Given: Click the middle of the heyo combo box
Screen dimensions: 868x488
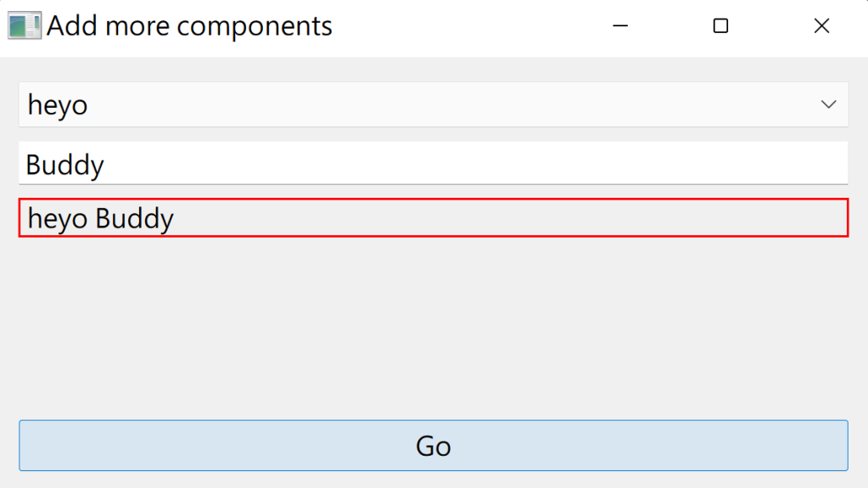Looking at the screenshot, I should click(433, 104).
